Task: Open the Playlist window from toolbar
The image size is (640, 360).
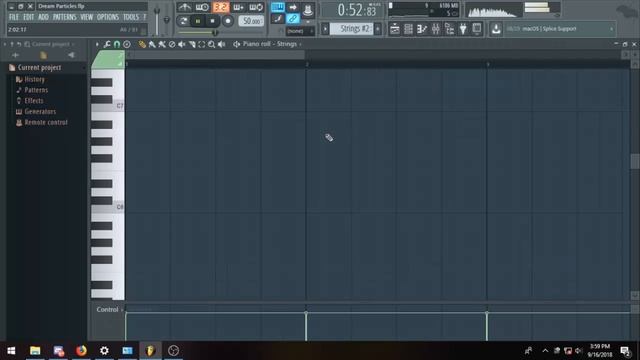Action: pos(395,29)
